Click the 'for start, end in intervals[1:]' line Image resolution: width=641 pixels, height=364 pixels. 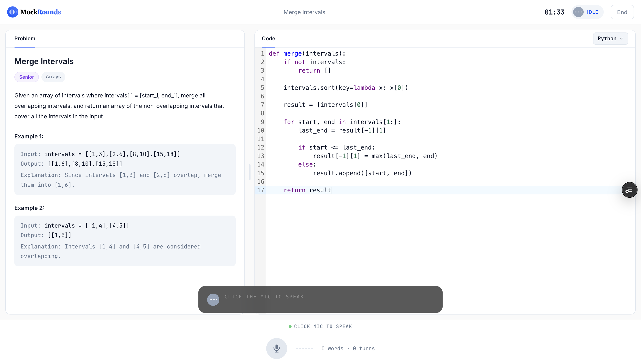click(x=342, y=122)
